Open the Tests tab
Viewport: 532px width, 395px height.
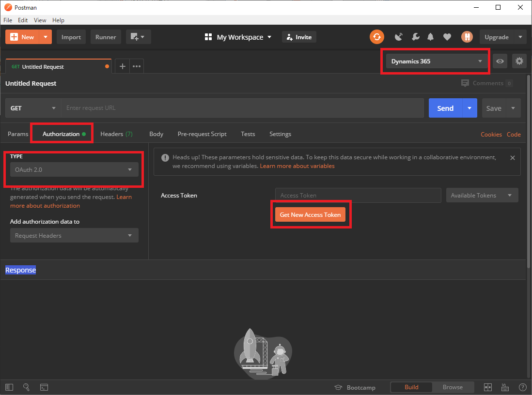(x=248, y=134)
